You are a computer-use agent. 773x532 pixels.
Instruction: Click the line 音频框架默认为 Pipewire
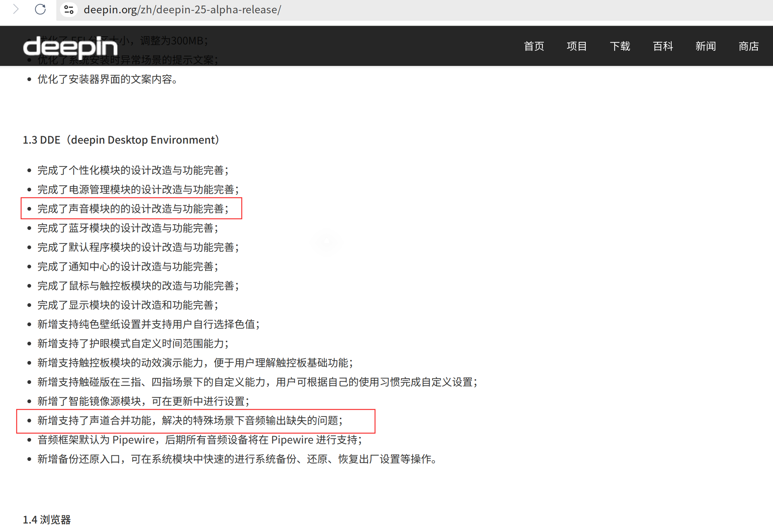point(200,440)
